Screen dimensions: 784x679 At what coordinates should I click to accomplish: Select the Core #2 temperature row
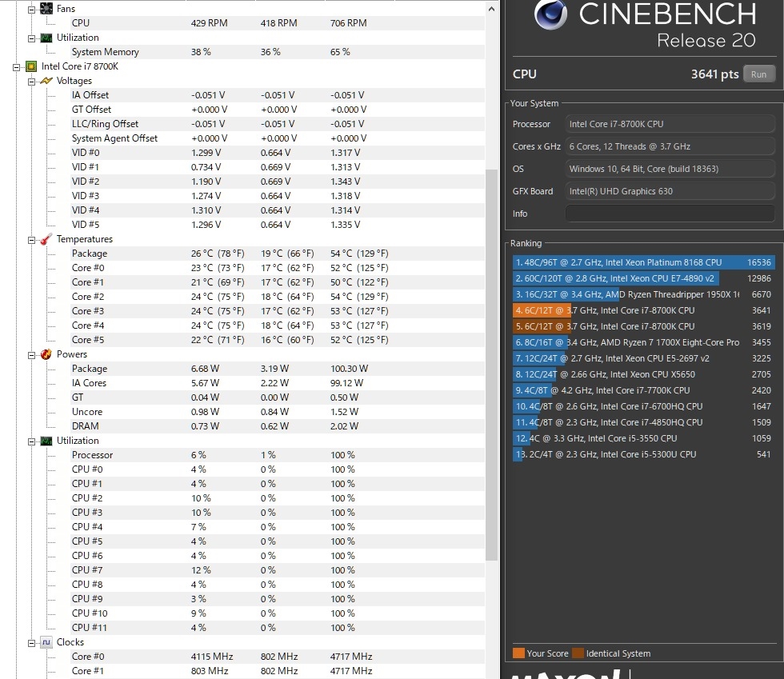[278, 297]
